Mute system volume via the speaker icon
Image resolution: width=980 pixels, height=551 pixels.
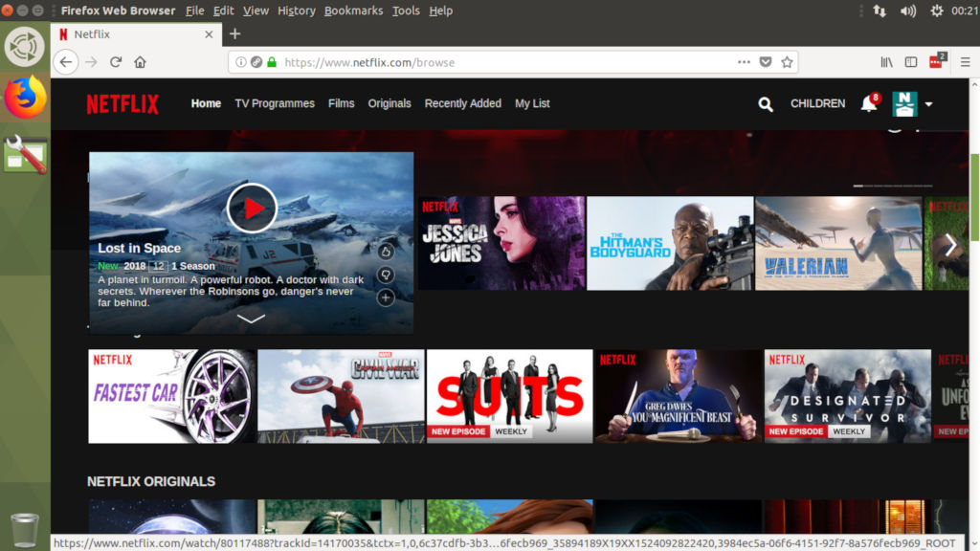coord(907,11)
